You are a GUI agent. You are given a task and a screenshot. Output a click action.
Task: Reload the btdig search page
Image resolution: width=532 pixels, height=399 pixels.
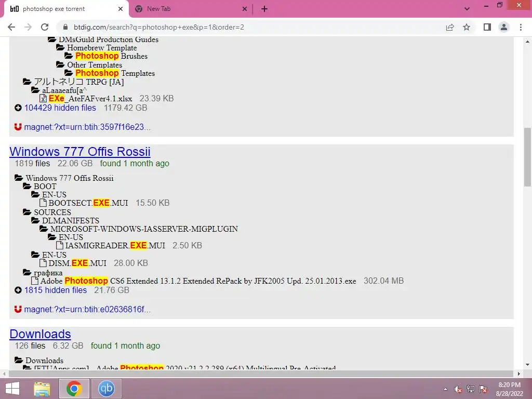pos(45,27)
